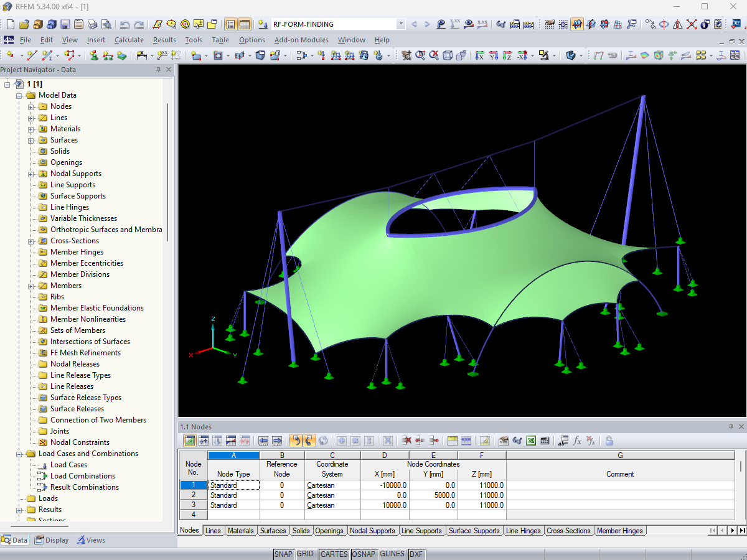
Task: Click the Undo arrow icon
Action: click(x=125, y=24)
